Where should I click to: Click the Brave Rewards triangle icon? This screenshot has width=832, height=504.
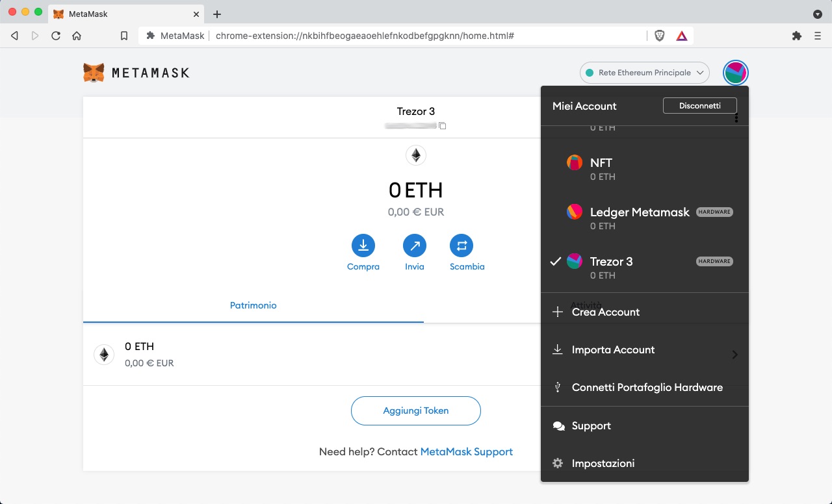click(x=682, y=36)
